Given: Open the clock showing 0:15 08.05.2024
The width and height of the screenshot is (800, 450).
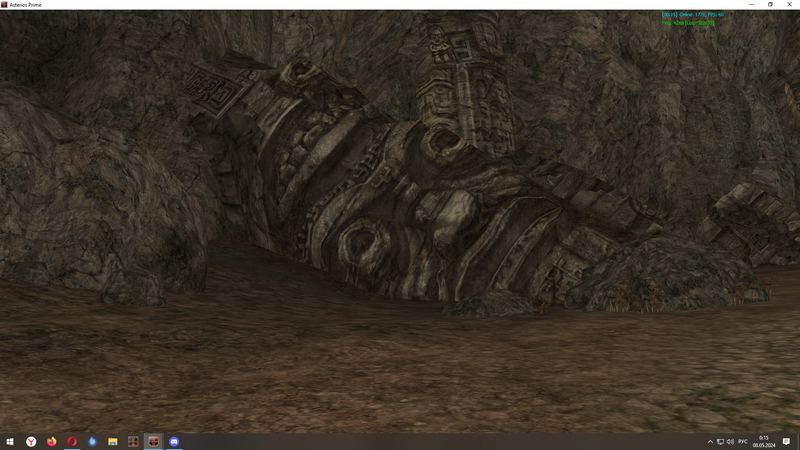Looking at the screenshot, I should click(764, 442).
